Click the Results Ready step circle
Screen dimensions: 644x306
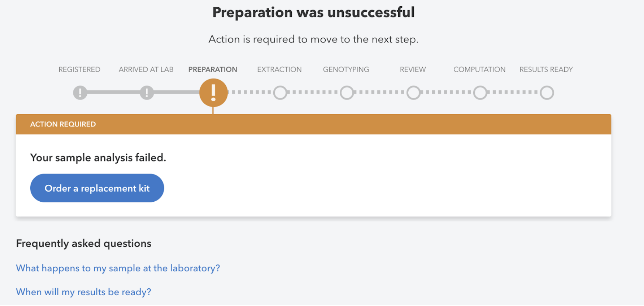(x=546, y=92)
